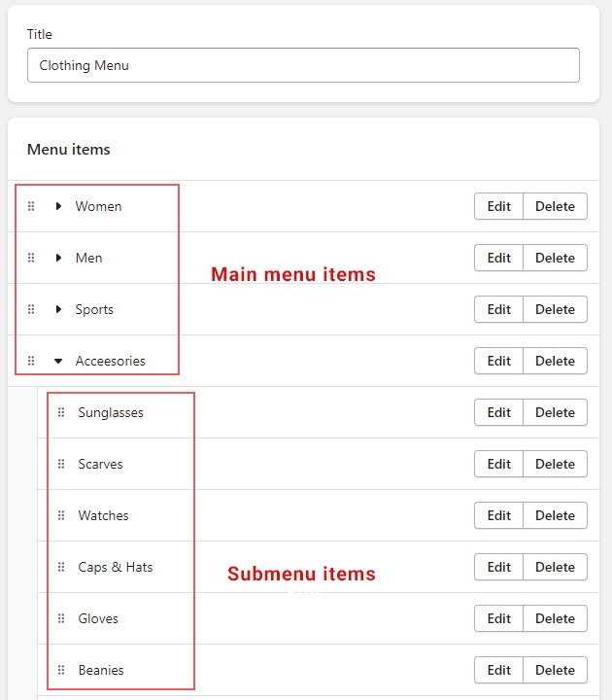Click the drag handle beside Sunglasses
Viewport: 612px width, 700px height.
pos(61,412)
